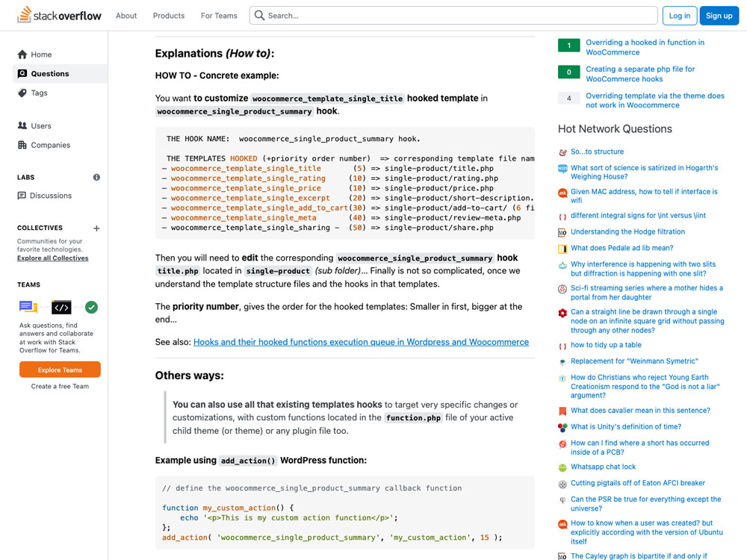This screenshot has width=747, height=560.
Task: Click 'Create a free Team' link
Action: point(60,386)
